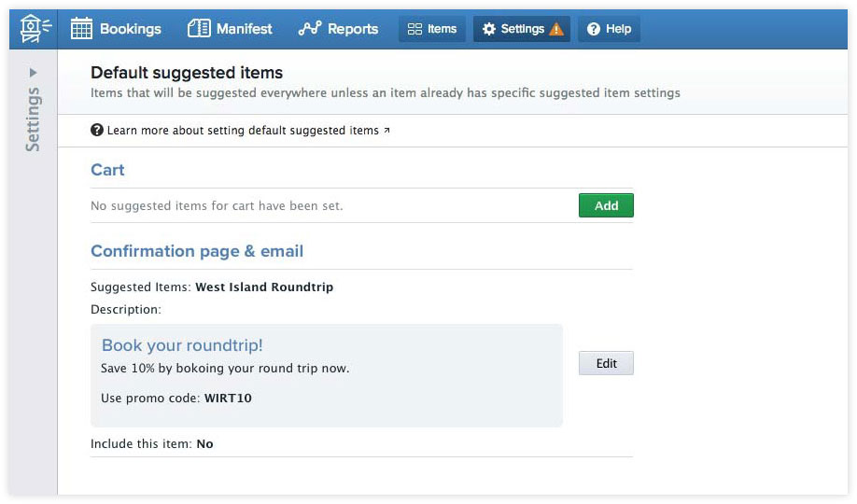857x504 pixels.
Task: Click the Items grid icon
Action: pyautogui.click(x=415, y=29)
